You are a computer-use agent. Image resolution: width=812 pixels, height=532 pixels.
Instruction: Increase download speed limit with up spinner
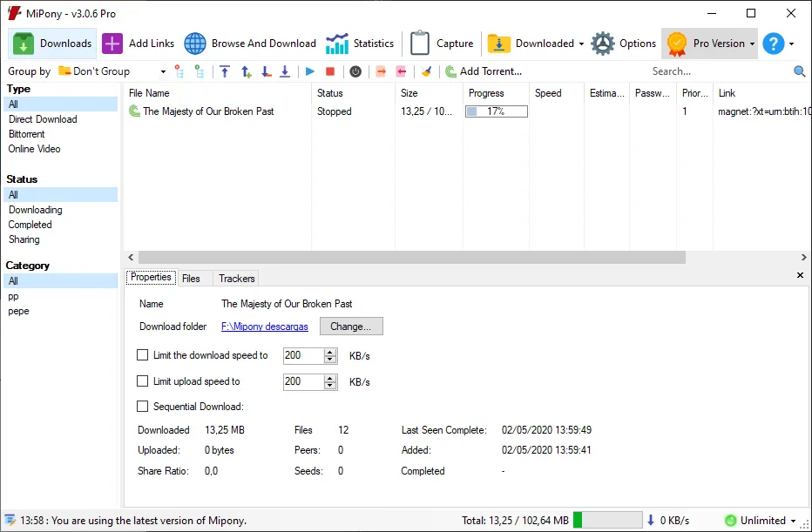(x=330, y=353)
